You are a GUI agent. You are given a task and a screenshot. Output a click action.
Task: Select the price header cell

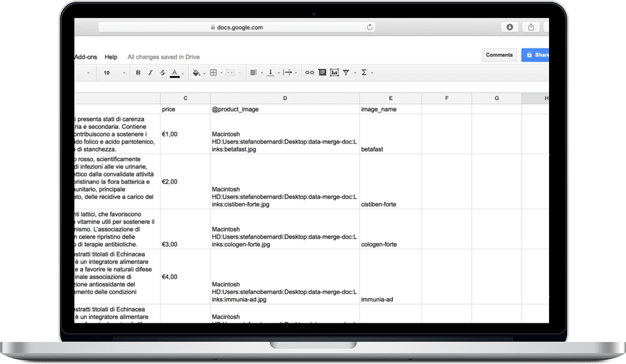185,109
